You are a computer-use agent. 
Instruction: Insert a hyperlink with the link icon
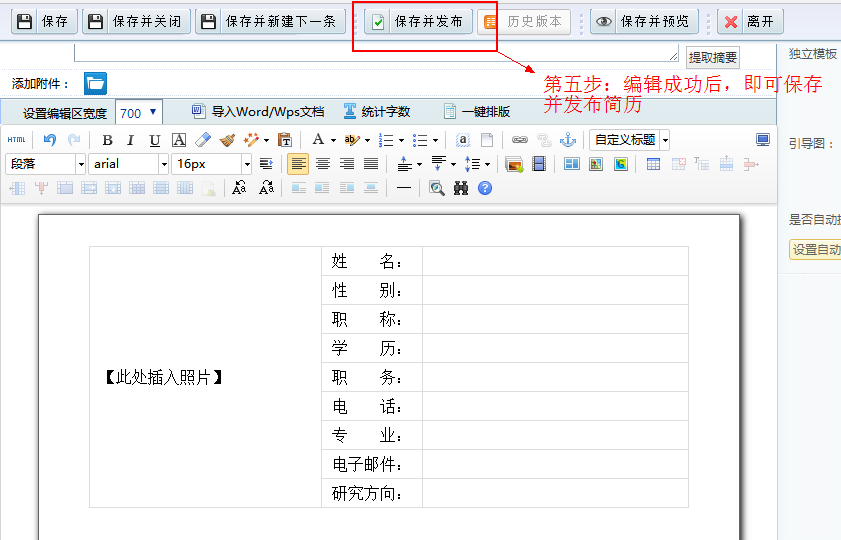[x=519, y=140]
